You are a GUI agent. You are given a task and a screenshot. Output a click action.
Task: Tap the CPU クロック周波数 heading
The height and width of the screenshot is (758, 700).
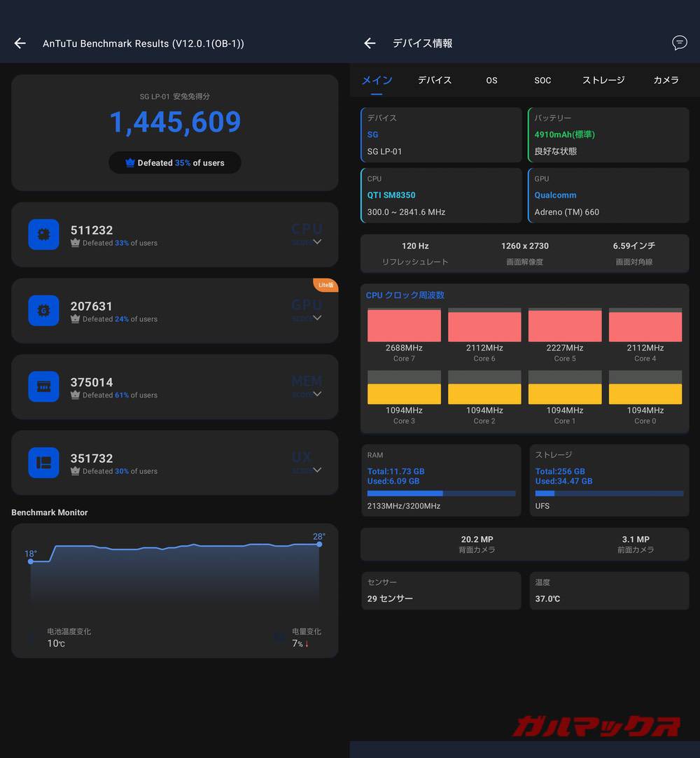405,295
